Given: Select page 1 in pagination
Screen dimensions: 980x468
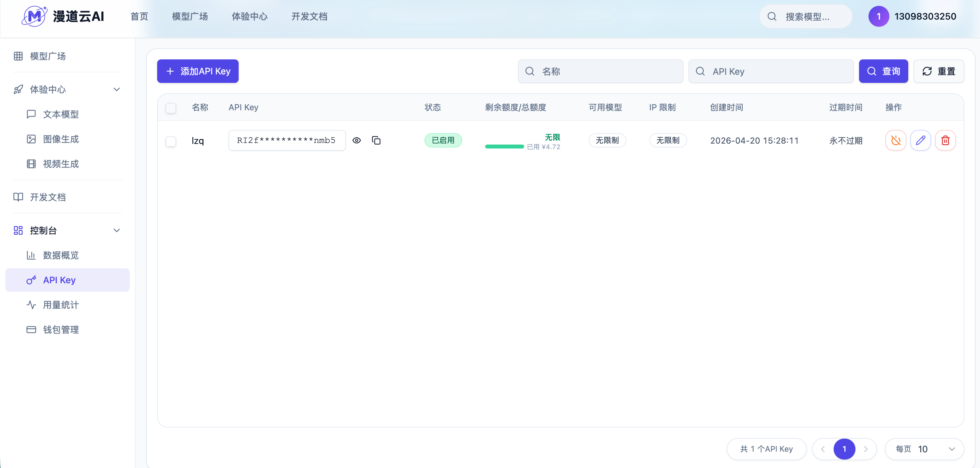Looking at the screenshot, I should pyautogui.click(x=844, y=449).
